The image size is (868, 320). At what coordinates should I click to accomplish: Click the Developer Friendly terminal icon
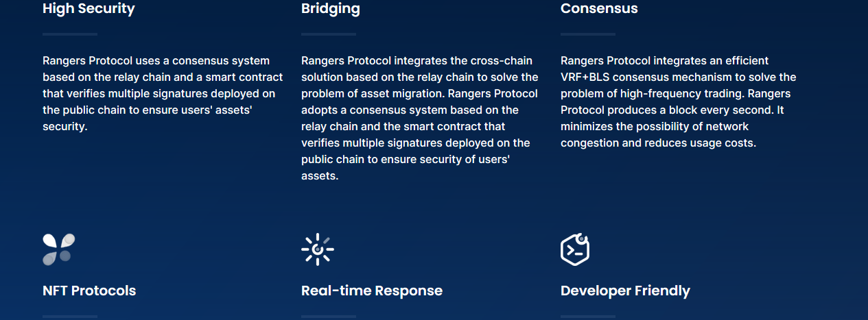point(575,249)
